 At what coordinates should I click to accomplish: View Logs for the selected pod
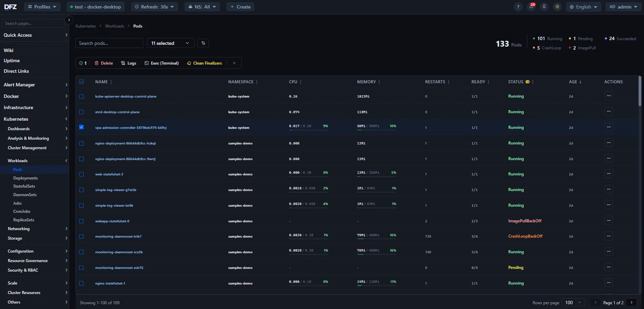coord(129,63)
